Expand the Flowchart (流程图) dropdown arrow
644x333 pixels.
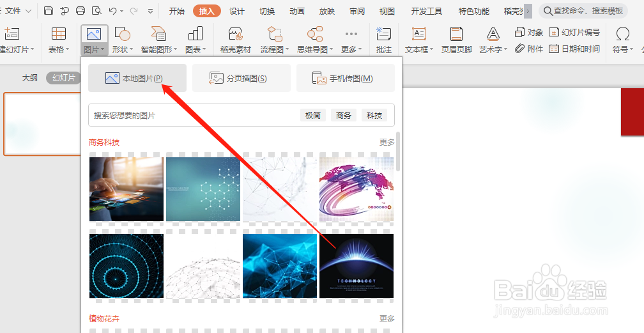pyautogui.click(x=287, y=50)
